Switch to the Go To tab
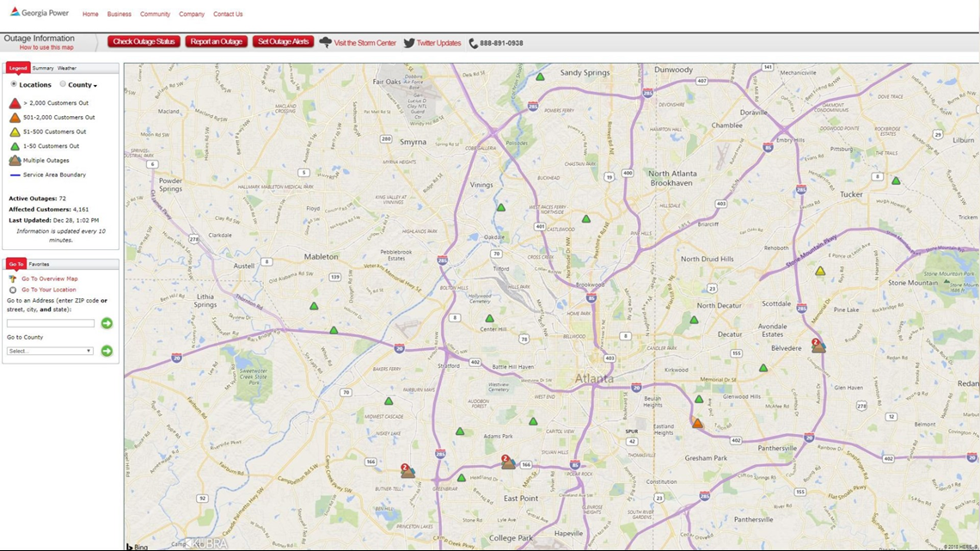This screenshot has width=980, height=551. tap(16, 264)
